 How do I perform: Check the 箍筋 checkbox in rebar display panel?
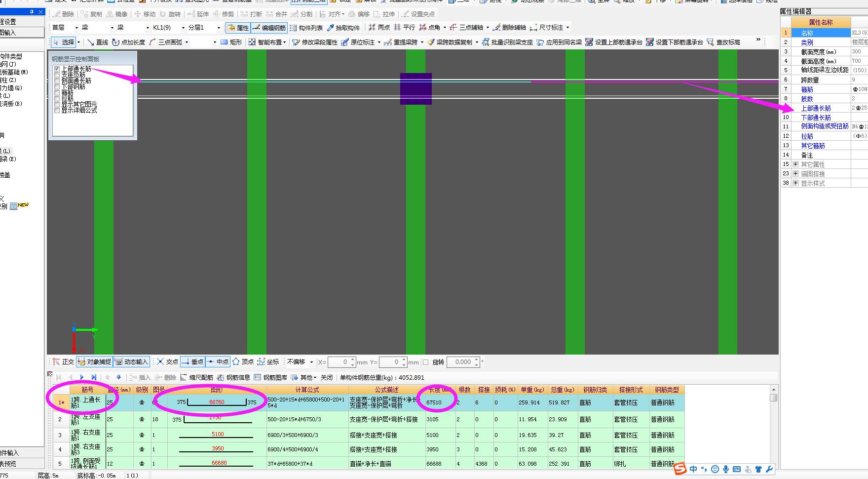[x=57, y=93]
